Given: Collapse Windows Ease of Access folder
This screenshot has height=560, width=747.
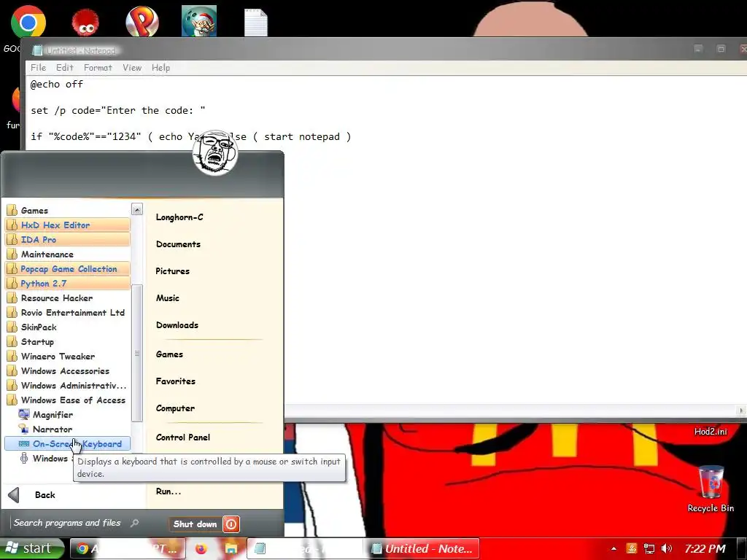Looking at the screenshot, I should [x=67, y=400].
